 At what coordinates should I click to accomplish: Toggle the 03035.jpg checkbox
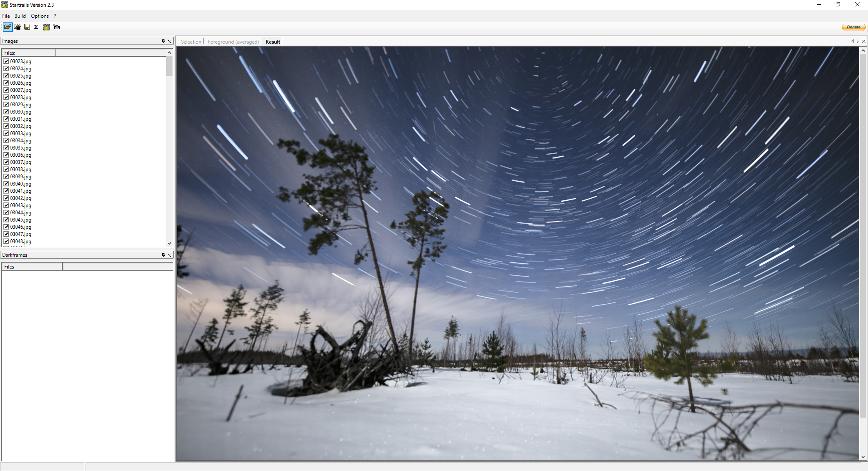click(x=6, y=147)
